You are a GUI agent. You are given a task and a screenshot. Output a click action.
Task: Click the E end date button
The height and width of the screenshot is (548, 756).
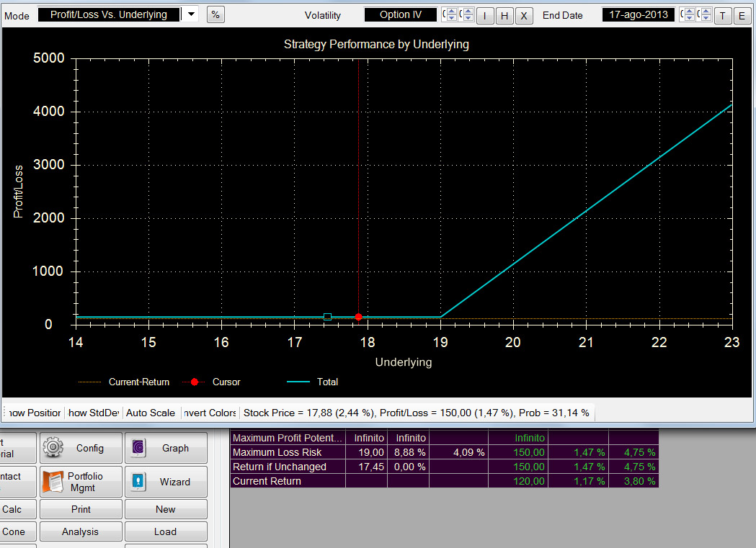tap(742, 16)
